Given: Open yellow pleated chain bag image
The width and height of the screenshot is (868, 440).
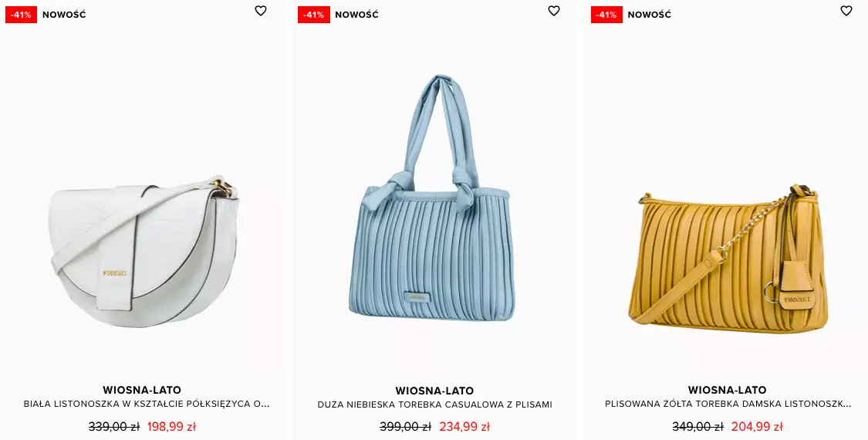Looking at the screenshot, I should tap(728, 259).
